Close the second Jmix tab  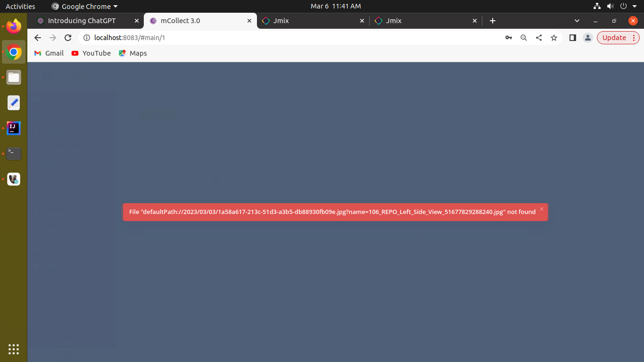tap(475, 21)
